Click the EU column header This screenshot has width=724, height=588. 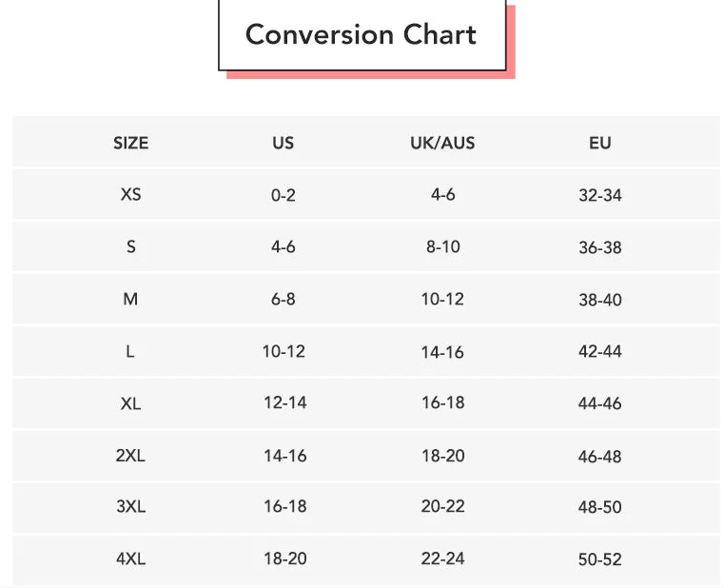point(599,144)
